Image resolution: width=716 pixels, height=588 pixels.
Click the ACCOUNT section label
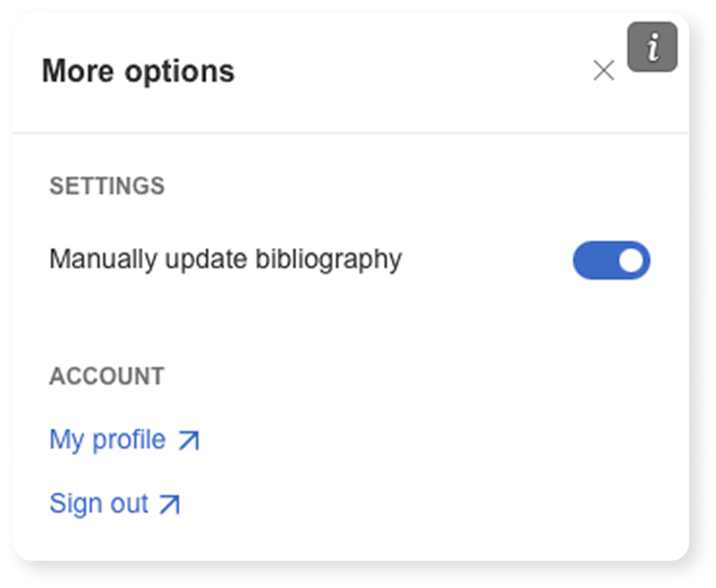tap(106, 376)
